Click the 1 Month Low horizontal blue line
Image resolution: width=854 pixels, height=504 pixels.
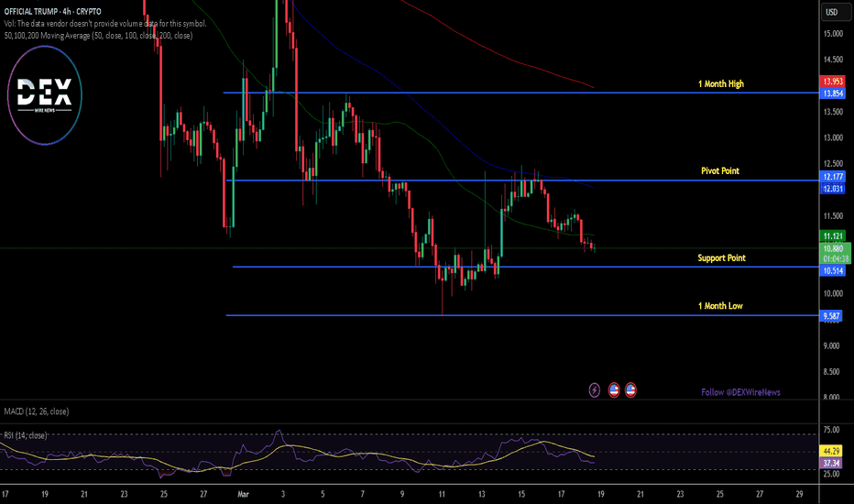pyautogui.click(x=523, y=315)
